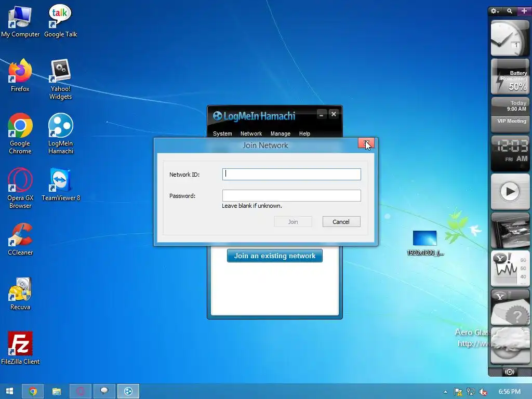Viewport: 532px width, 399px height.
Task: Open Google Talk taskbar button
Action: coord(104,391)
